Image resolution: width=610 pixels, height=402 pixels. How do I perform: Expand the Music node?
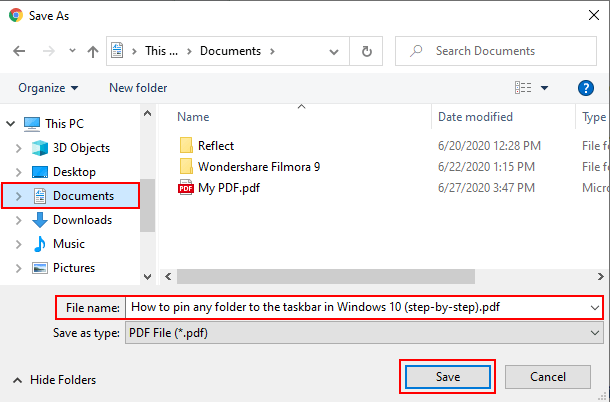pyautogui.click(x=18, y=244)
